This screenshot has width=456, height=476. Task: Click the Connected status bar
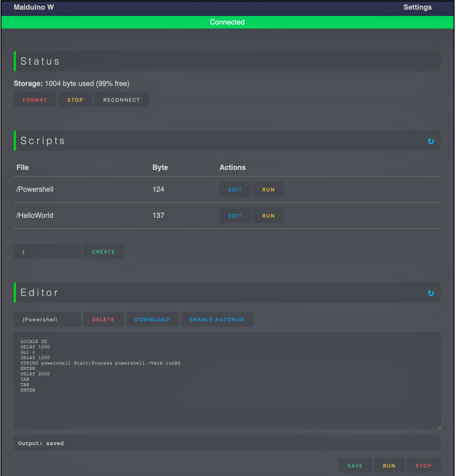click(x=227, y=22)
